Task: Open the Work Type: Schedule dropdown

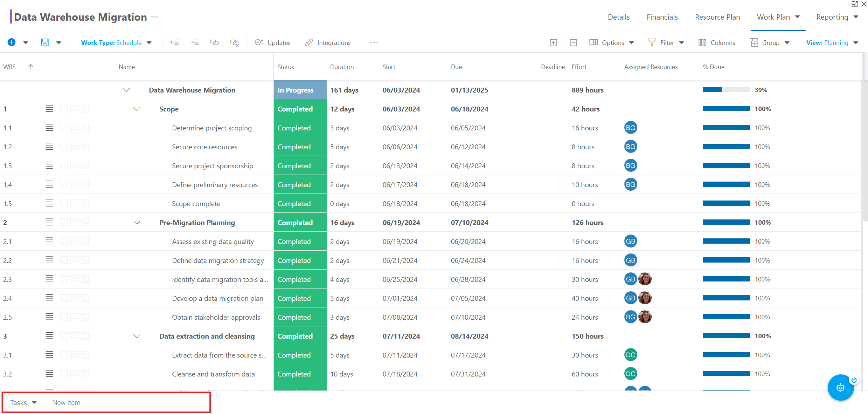Action: coord(116,42)
